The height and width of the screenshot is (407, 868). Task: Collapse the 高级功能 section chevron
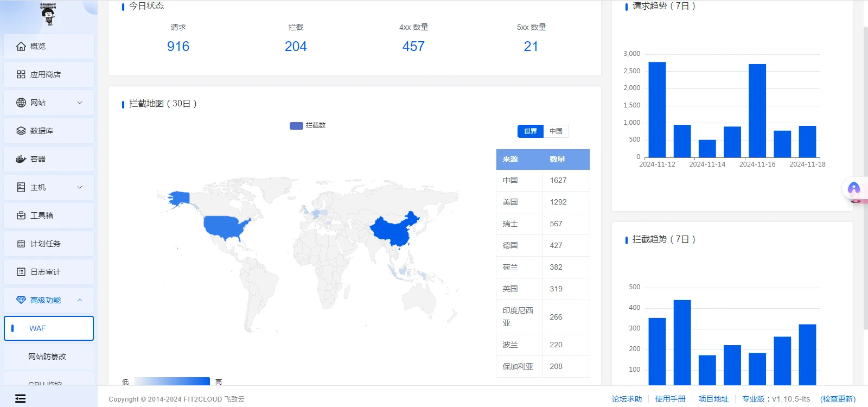(80, 300)
